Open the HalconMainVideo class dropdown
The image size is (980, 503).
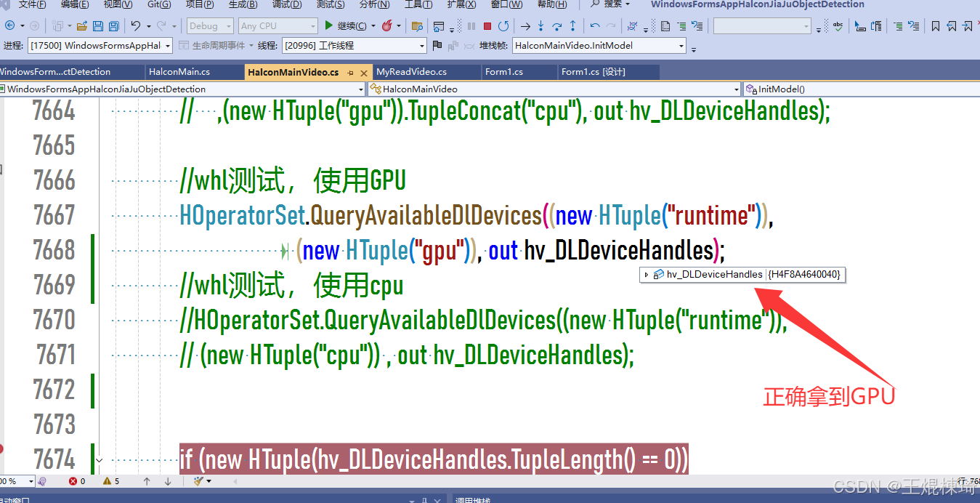[x=554, y=89]
